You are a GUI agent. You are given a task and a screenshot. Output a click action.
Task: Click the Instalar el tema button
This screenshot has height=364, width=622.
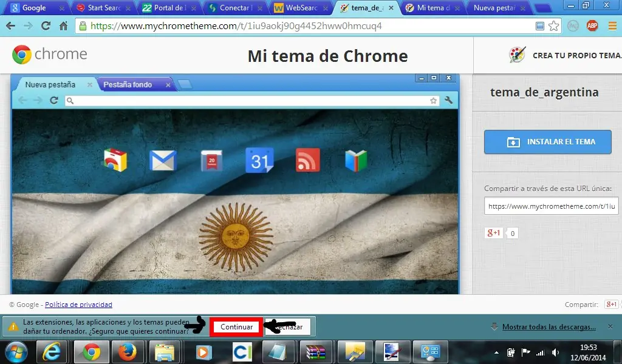[x=547, y=142]
